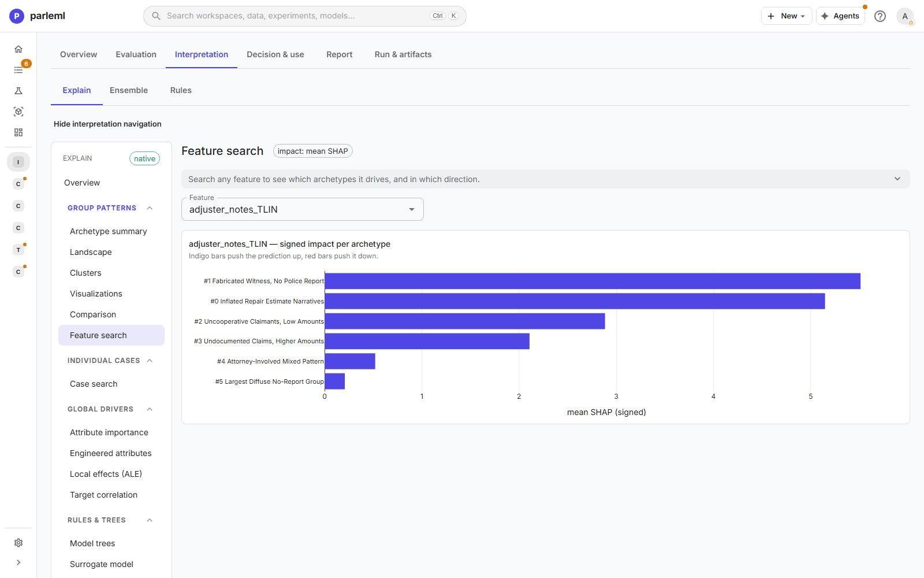
Task: Open the task list icon with badge 6
Action: tap(18, 70)
